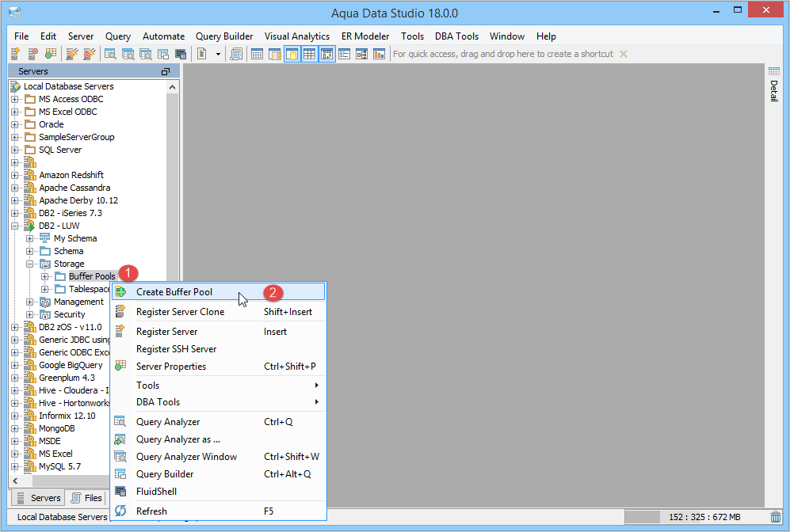Select the Google BigQuery server
790x532 pixels.
tap(71, 365)
